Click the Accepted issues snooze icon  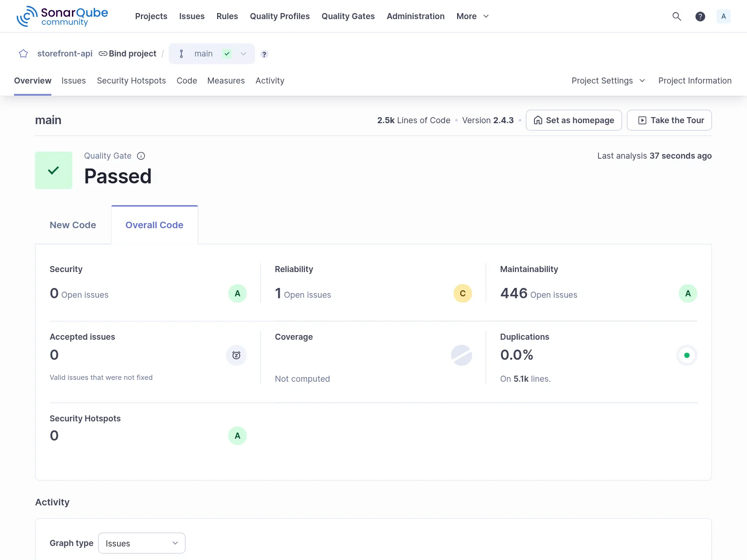click(x=236, y=356)
